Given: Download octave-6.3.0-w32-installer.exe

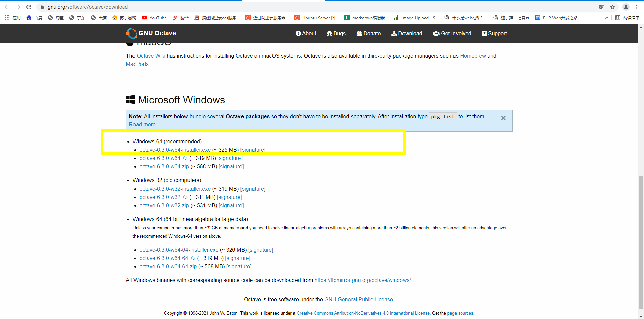Looking at the screenshot, I should [x=175, y=189].
